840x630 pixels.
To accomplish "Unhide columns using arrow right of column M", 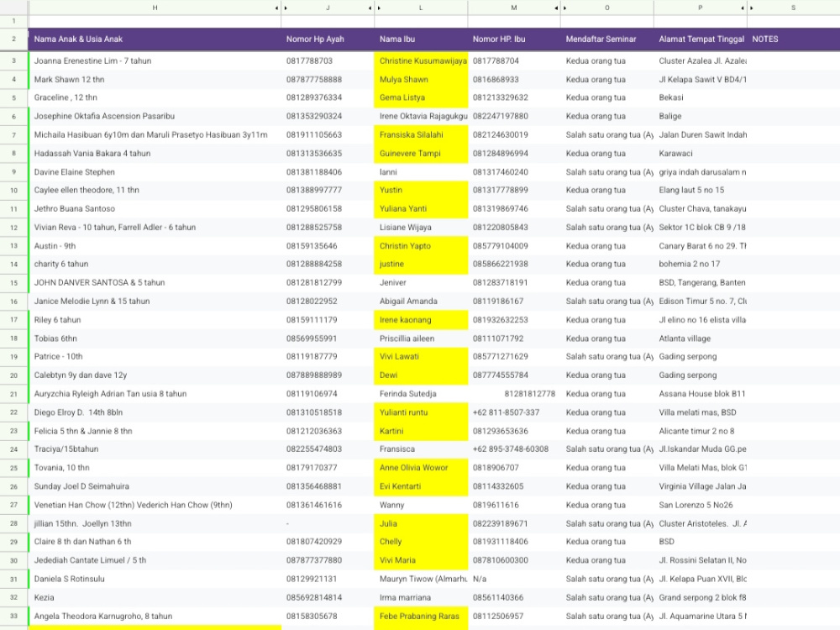I will coord(556,8).
